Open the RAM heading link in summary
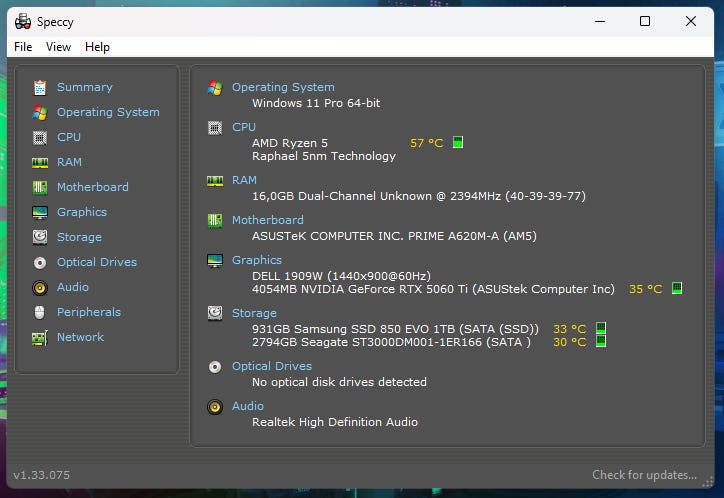Image resolution: width=724 pixels, height=498 pixels. (x=244, y=180)
